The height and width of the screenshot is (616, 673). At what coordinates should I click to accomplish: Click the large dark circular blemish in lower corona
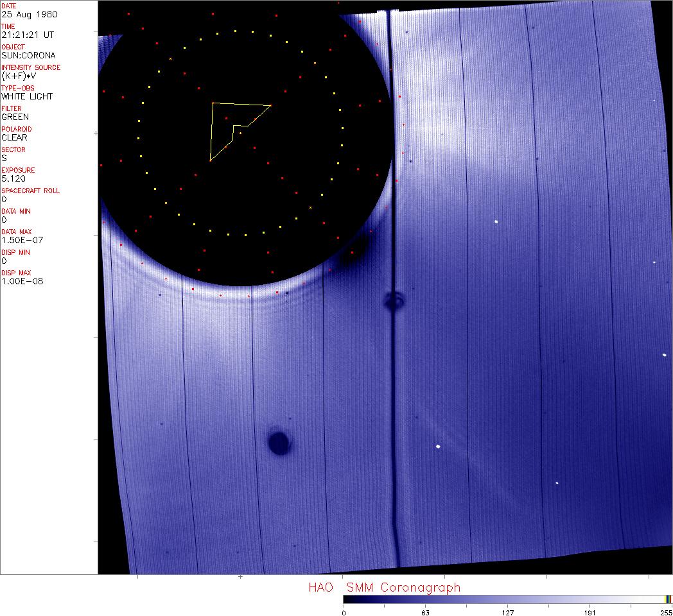(279, 442)
